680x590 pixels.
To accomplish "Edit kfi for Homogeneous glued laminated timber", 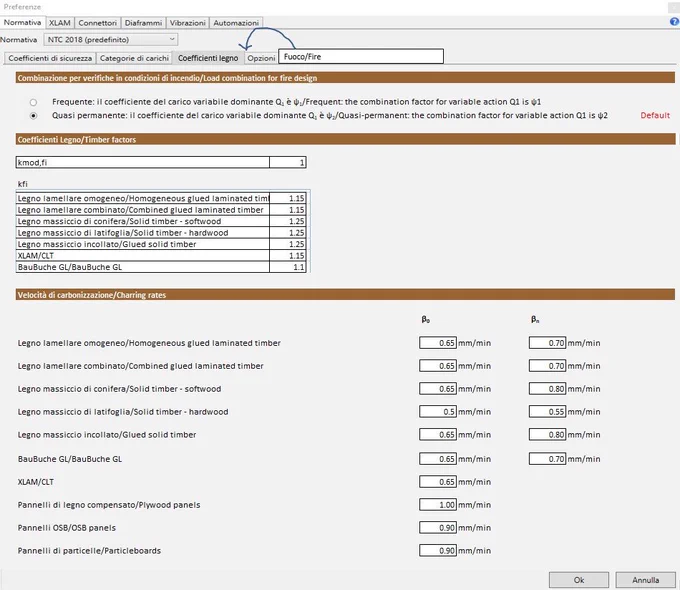I will coord(288,198).
